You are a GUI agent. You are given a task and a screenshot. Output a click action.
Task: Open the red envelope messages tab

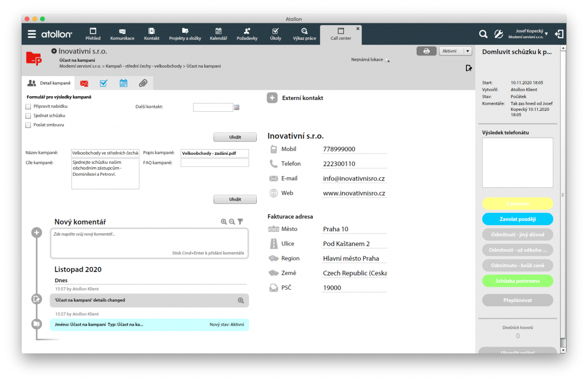point(84,83)
